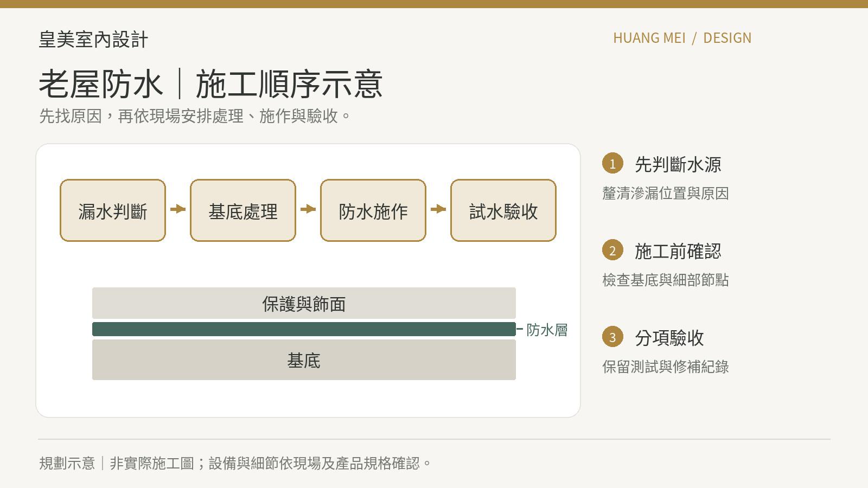The height and width of the screenshot is (488, 868).
Task: Click the heading 分項驗收
Action: click(669, 338)
